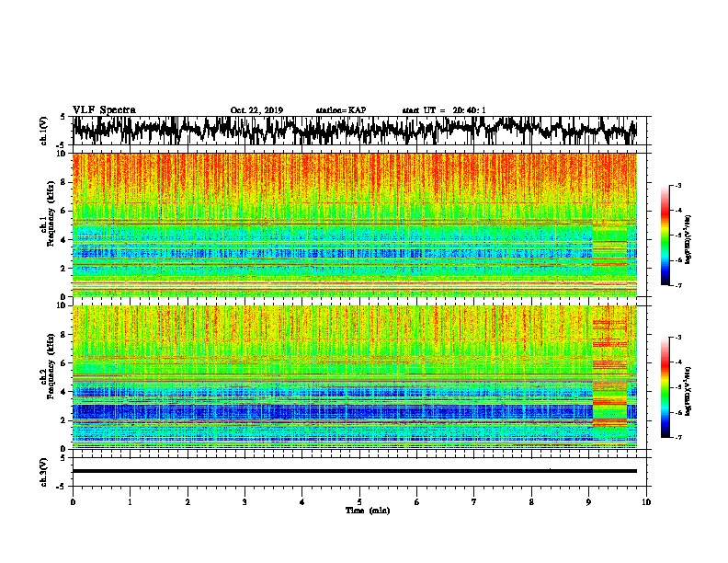Click the ch.1 spectrogram color scale bar

point(665,236)
